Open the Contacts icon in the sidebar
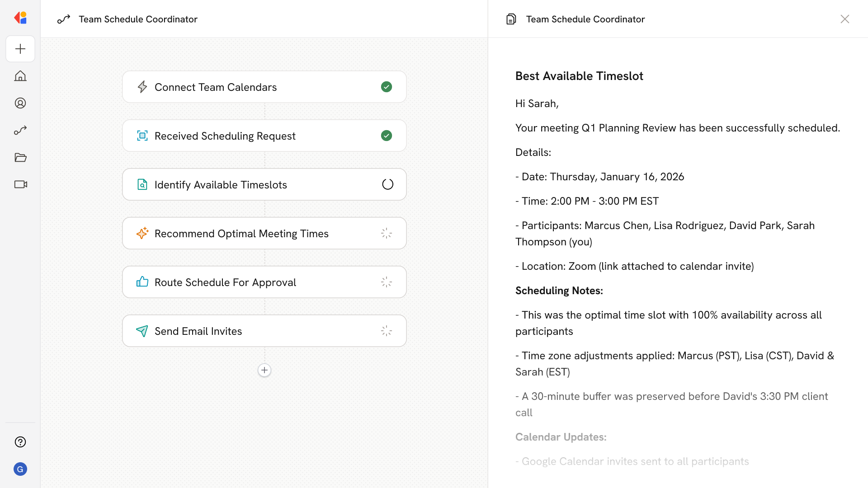Screen dimensions: 868x488 20,103
